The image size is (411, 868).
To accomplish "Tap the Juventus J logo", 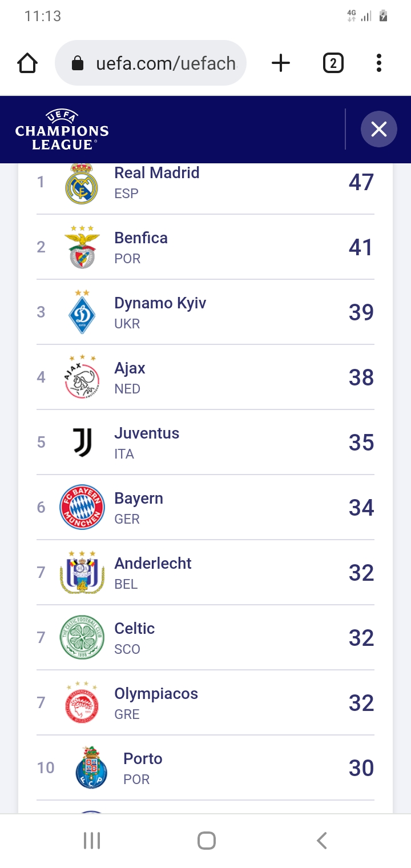I will pos(82,443).
